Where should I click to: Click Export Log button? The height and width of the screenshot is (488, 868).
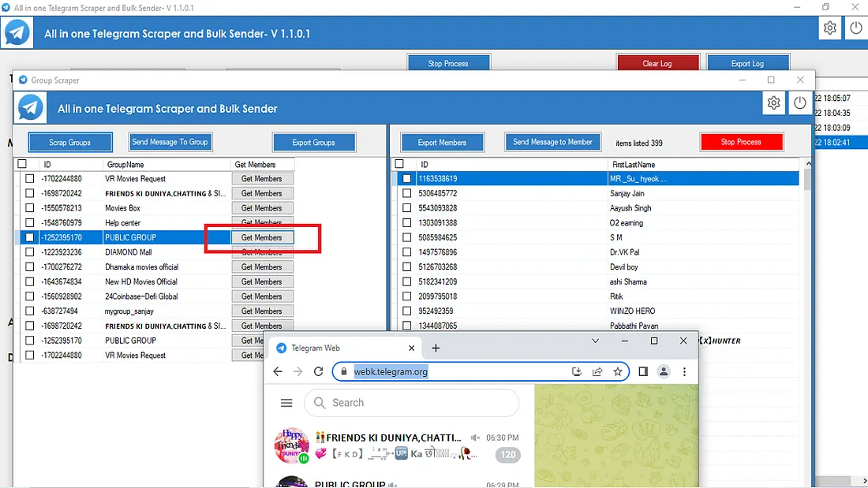[x=747, y=63]
